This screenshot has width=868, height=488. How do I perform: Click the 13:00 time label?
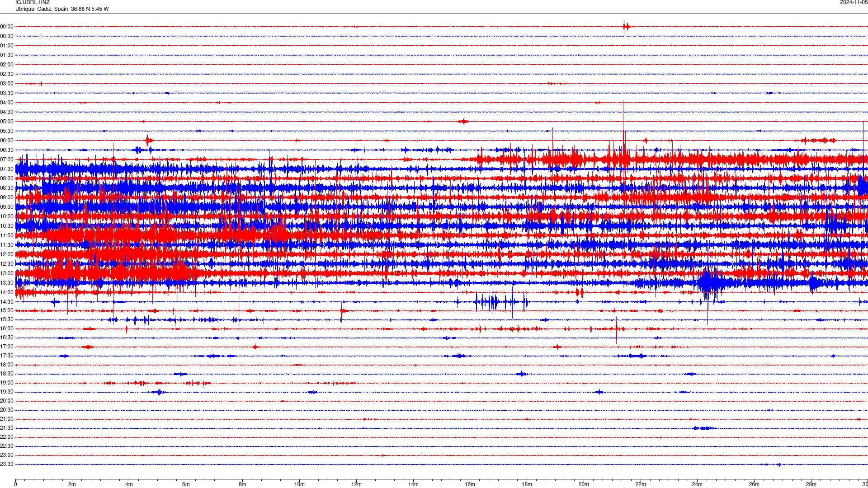click(7, 273)
